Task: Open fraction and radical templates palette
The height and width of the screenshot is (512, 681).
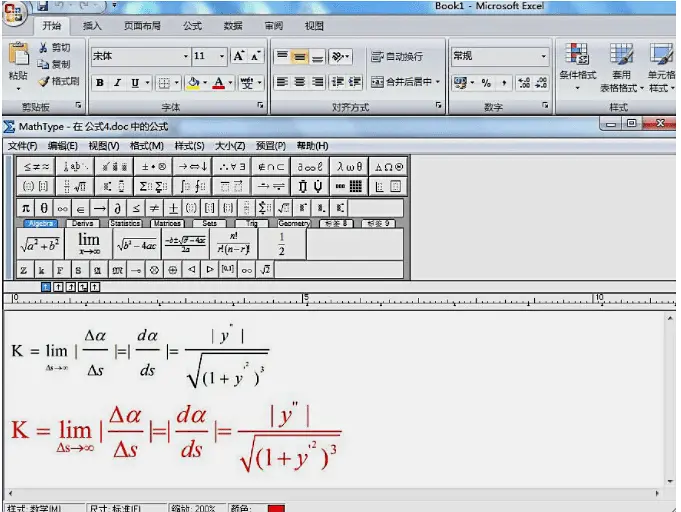Action: (75, 187)
